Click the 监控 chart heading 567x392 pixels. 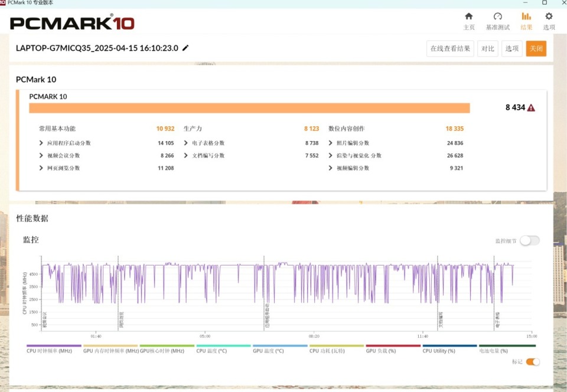31,240
